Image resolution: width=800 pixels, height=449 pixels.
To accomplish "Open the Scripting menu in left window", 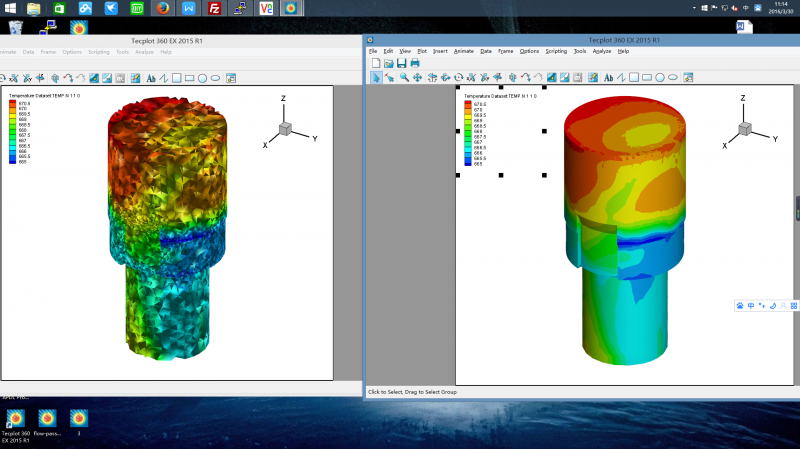I will click(98, 51).
